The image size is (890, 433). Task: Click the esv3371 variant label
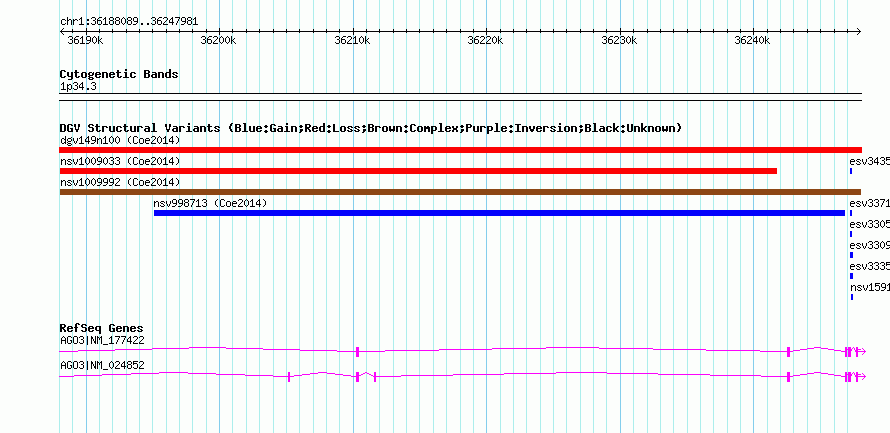pos(869,203)
